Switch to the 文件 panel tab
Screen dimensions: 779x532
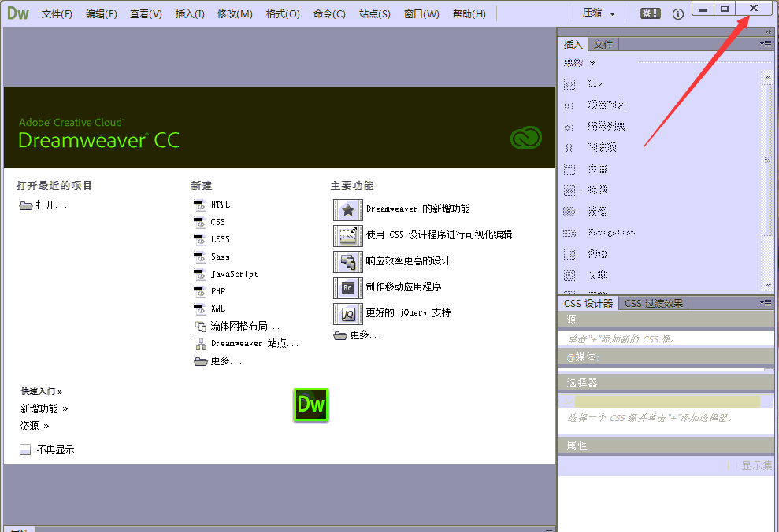point(603,45)
